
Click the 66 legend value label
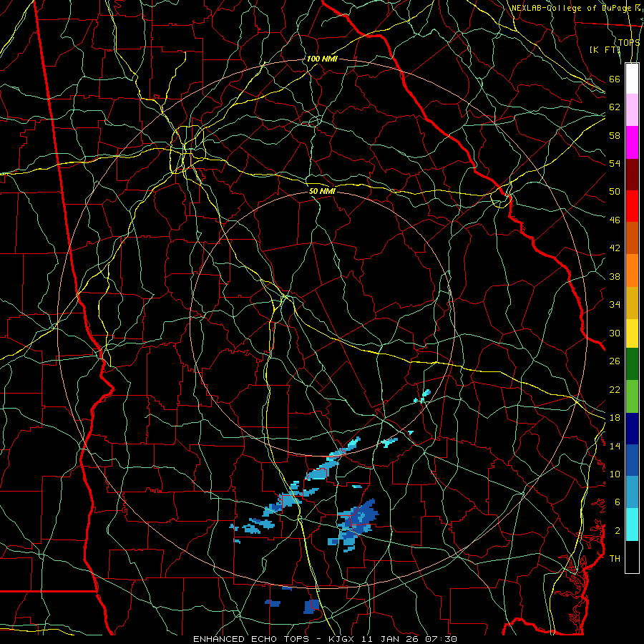point(615,79)
